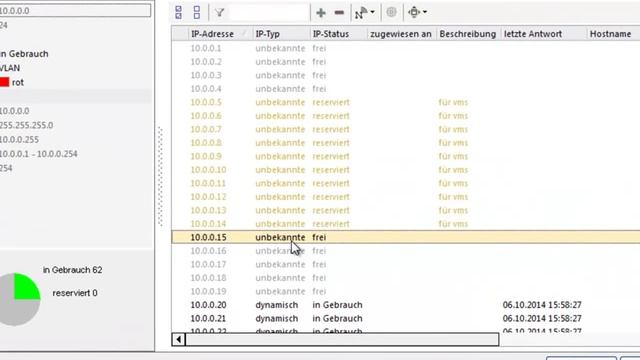Click address range 10.0.0.1 - 10.0.0.254
The image size is (640, 360).
(38, 154)
